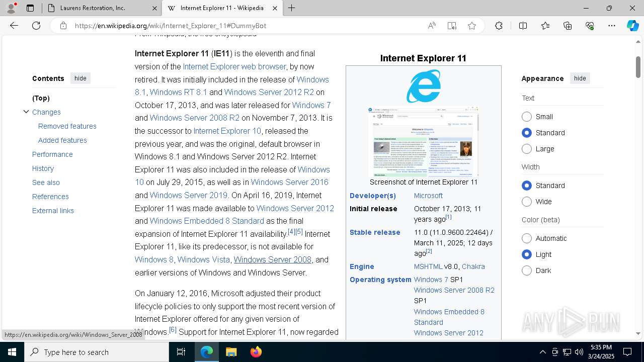The image size is (644, 362).
Task: Click the scrollbar down arrow
Action: (638, 333)
